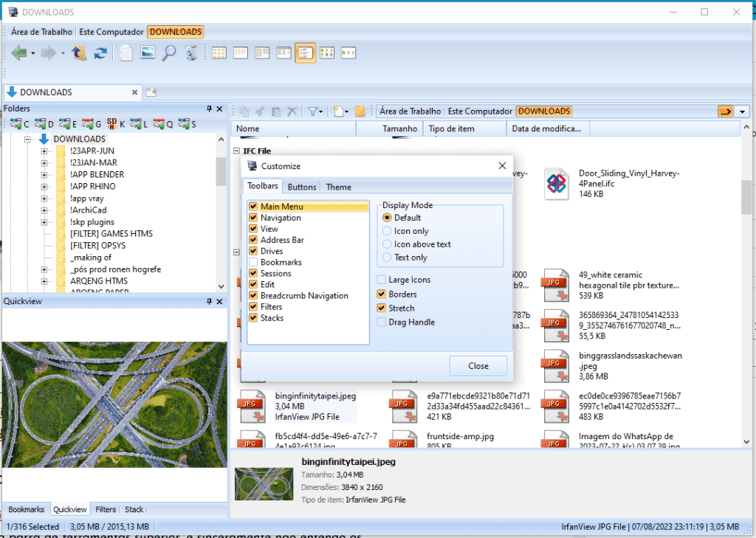Collapse the DOWNLOADS tree node
This screenshot has height=538, width=756.
pyautogui.click(x=27, y=139)
